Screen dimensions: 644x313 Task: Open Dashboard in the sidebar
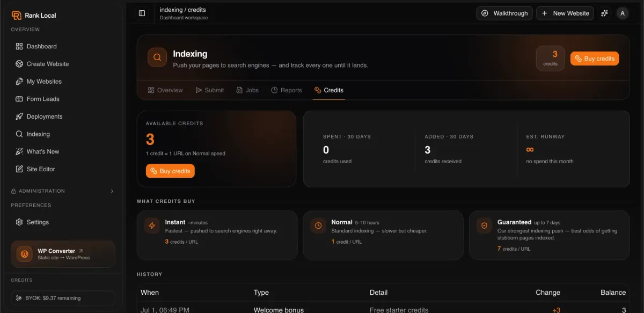pos(63,46)
